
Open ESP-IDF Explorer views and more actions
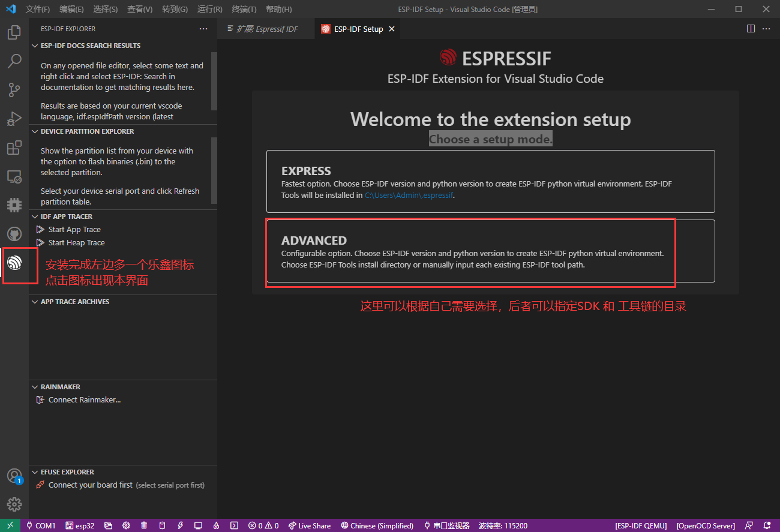(x=203, y=29)
